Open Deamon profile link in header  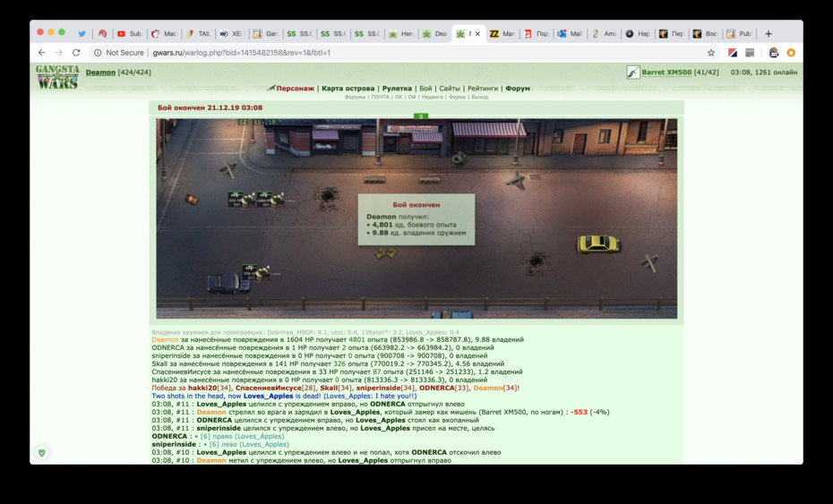pyautogui.click(x=100, y=73)
